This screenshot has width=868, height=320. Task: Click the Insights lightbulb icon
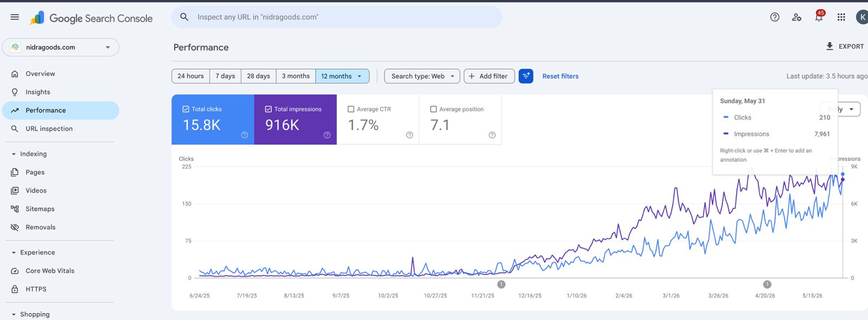coord(15,92)
